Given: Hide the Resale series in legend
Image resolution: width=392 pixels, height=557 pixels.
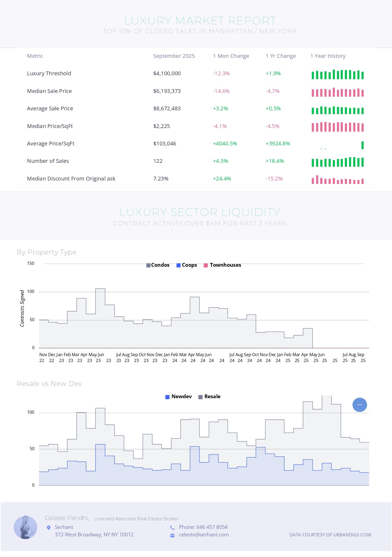Looking at the screenshot, I should 209,397.
